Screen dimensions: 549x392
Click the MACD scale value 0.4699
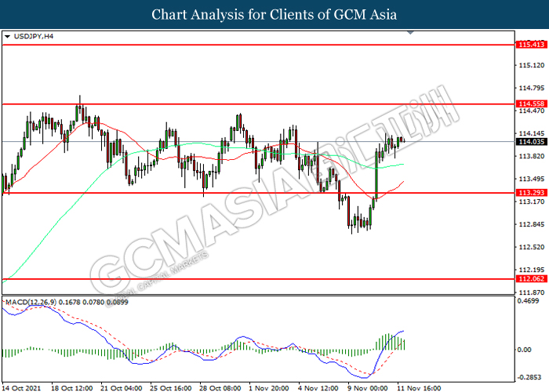tap(529, 301)
